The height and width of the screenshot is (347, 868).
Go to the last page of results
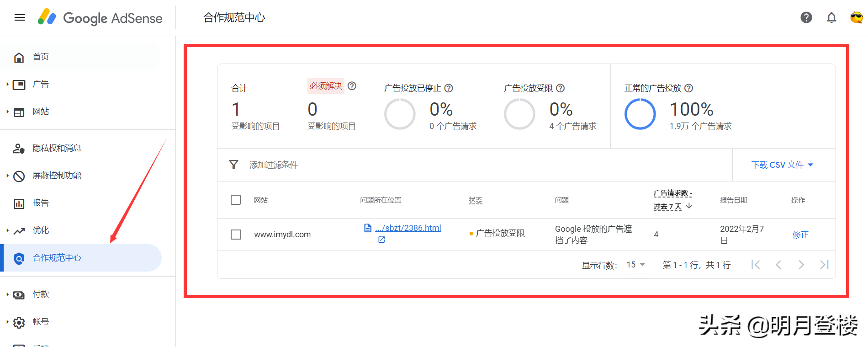(824, 265)
